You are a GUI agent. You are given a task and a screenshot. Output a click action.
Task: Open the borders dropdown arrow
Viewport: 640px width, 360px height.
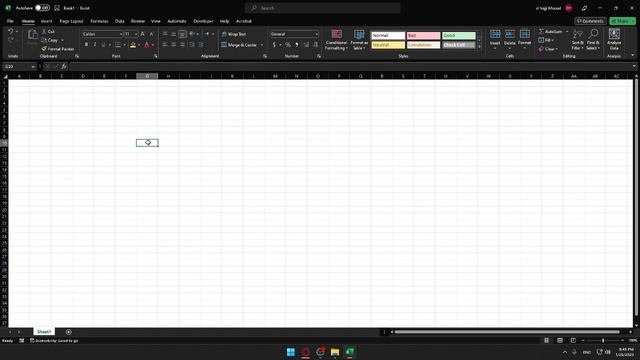click(x=124, y=45)
